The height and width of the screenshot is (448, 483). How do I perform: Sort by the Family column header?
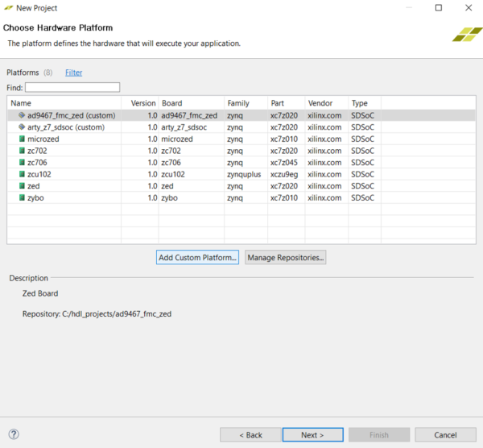[x=246, y=103]
